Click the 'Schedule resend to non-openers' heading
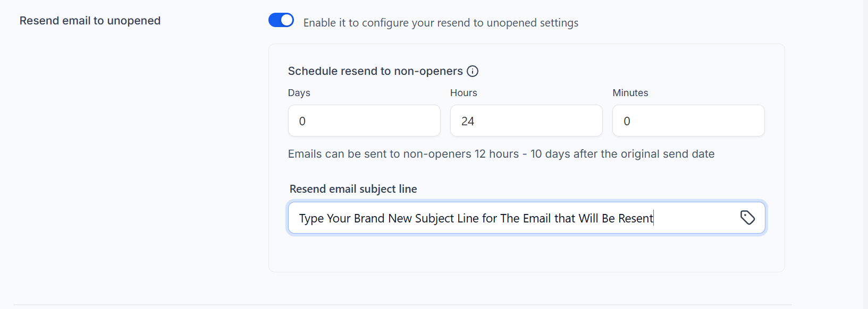Screen dimensions: 868x309 (375, 71)
